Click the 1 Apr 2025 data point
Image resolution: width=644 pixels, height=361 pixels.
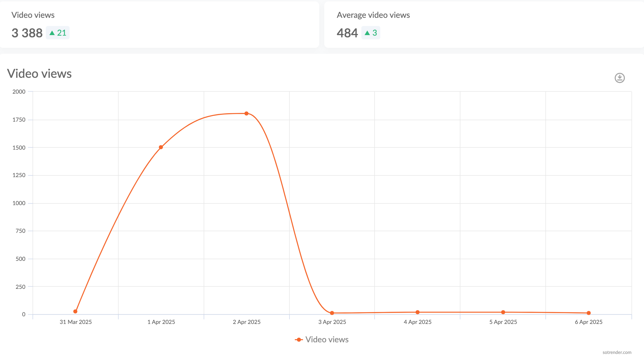click(161, 147)
